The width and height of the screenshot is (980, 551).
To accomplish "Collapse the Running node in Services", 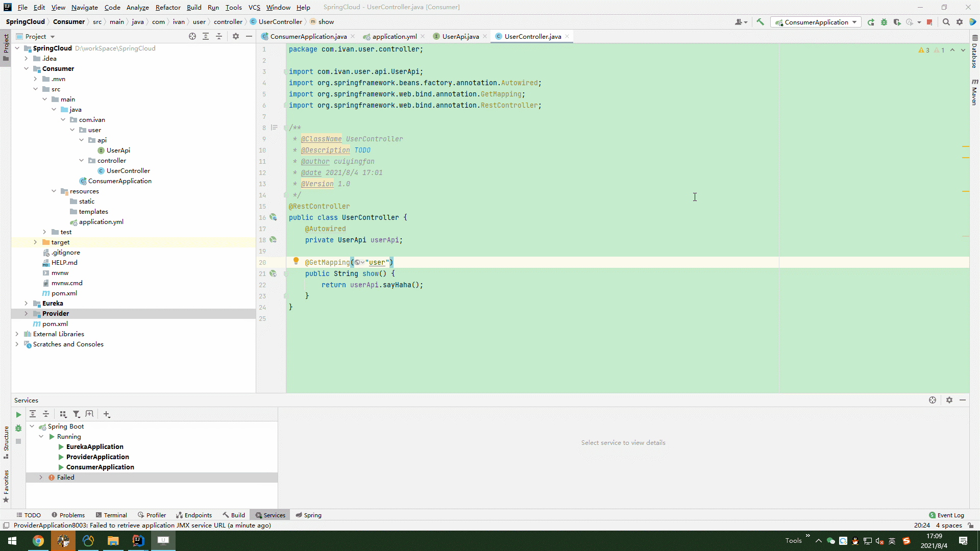I will (x=41, y=436).
